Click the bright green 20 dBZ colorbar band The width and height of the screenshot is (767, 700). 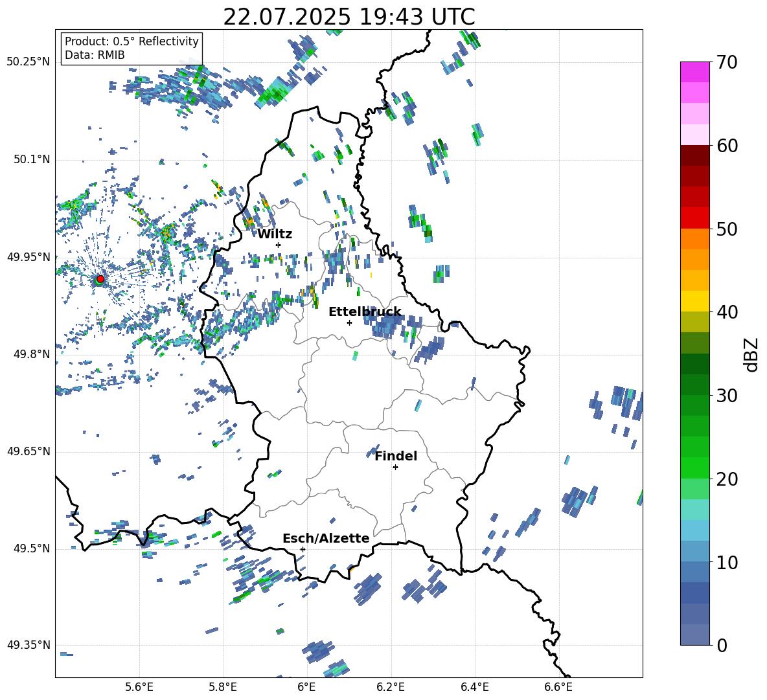coord(694,468)
